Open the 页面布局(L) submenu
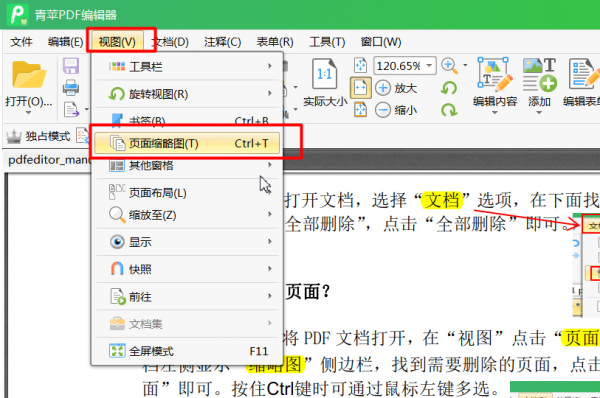 click(x=188, y=192)
